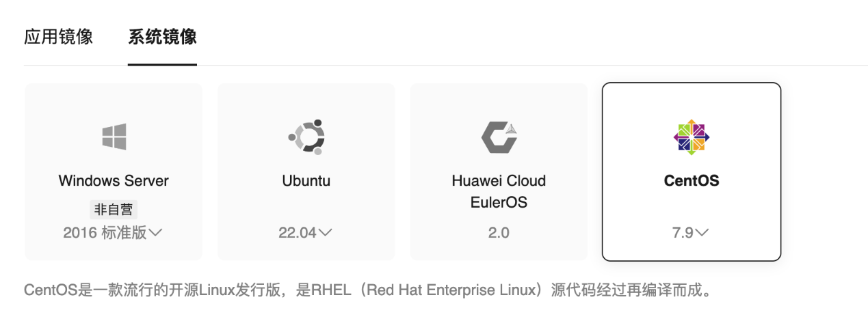Expand the Ubuntu 22.04 version list

tap(305, 233)
